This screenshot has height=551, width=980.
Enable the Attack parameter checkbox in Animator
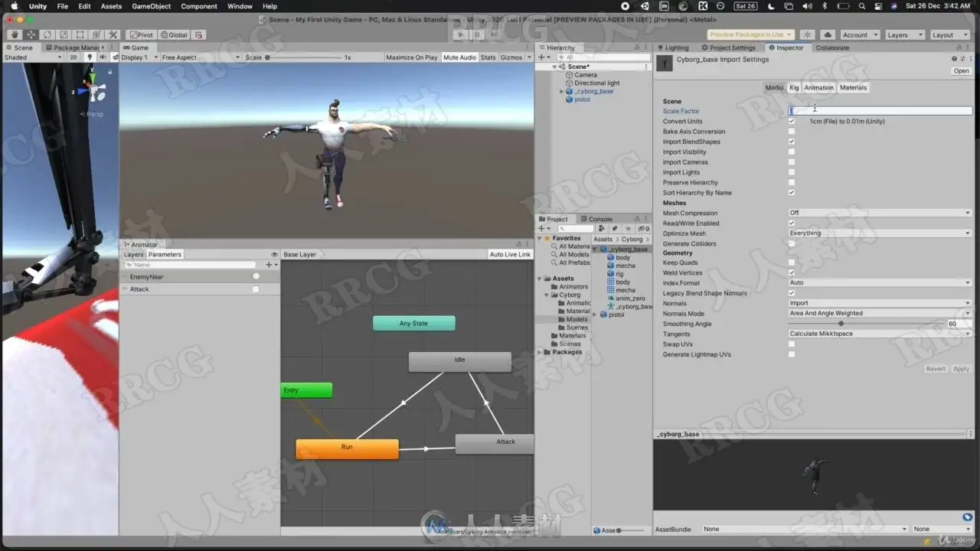(x=256, y=289)
